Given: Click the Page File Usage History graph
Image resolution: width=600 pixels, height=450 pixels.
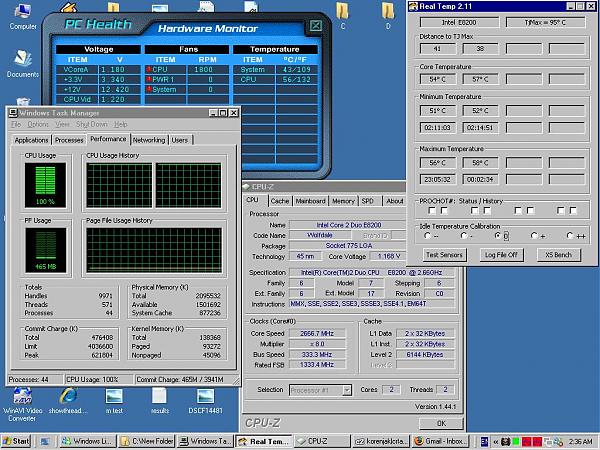Looking at the screenshot, I should [x=154, y=250].
